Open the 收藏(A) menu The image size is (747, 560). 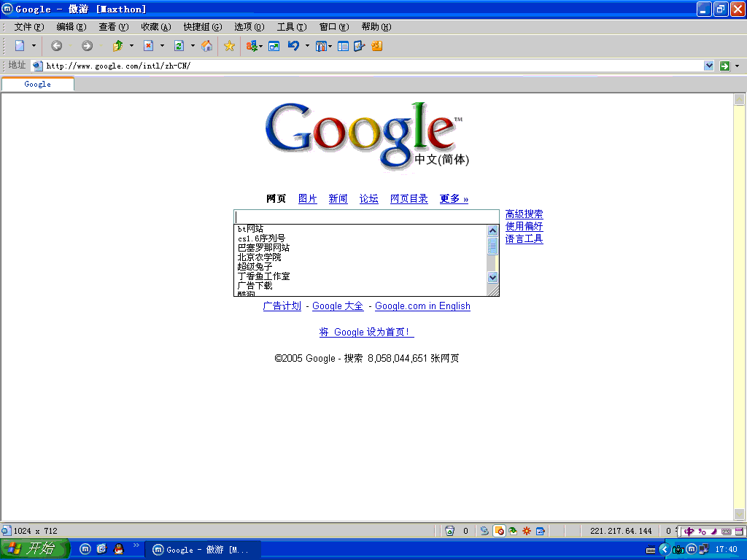click(156, 27)
